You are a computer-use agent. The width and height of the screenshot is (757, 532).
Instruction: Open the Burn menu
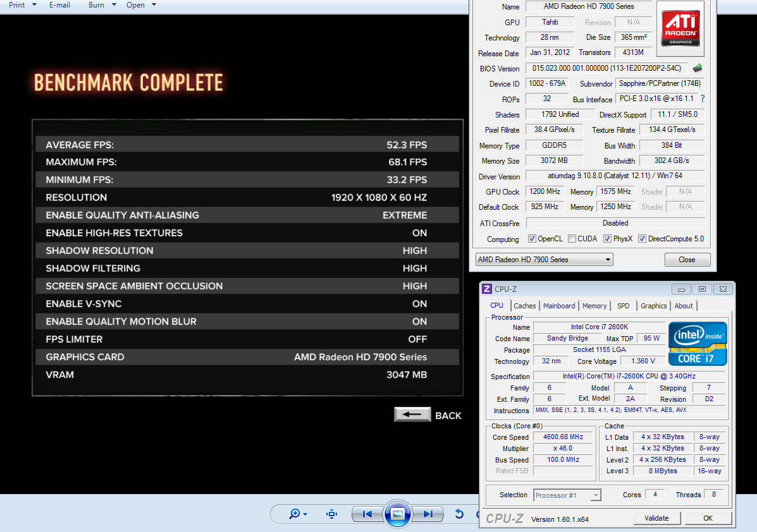[x=96, y=5]
